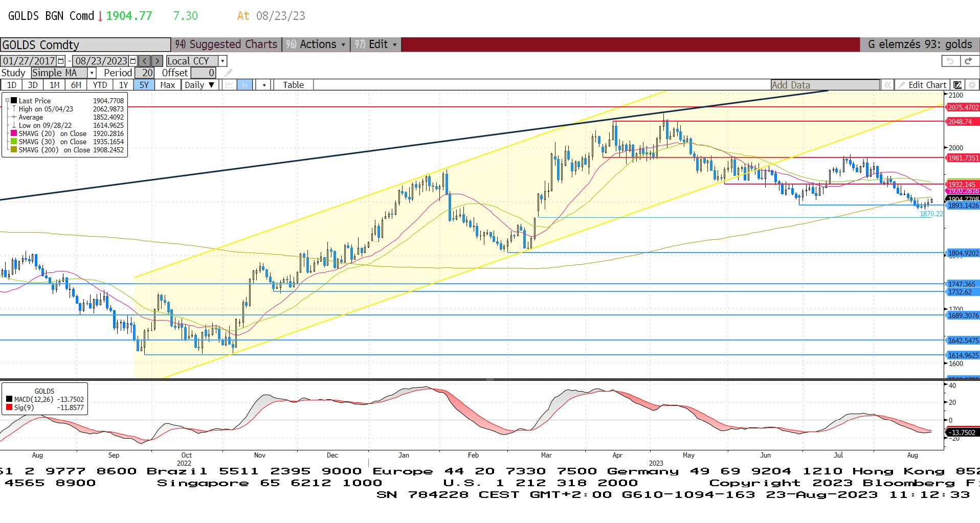This screenshot has width=980, height=523.
Task: Select the 5Y range tab
Action: tap(144, 85)
